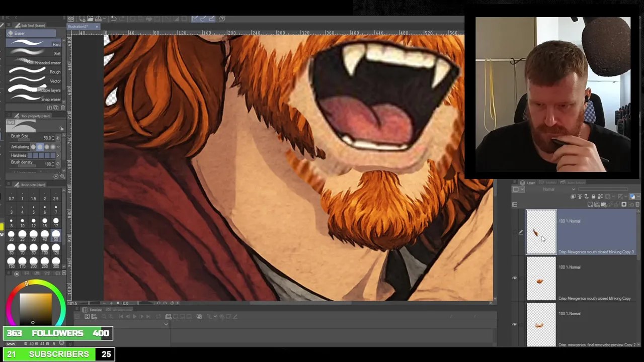Viewport: 644px width, 362px height.
Task: Click the import sub tool icon
Action: coord(49,108)
